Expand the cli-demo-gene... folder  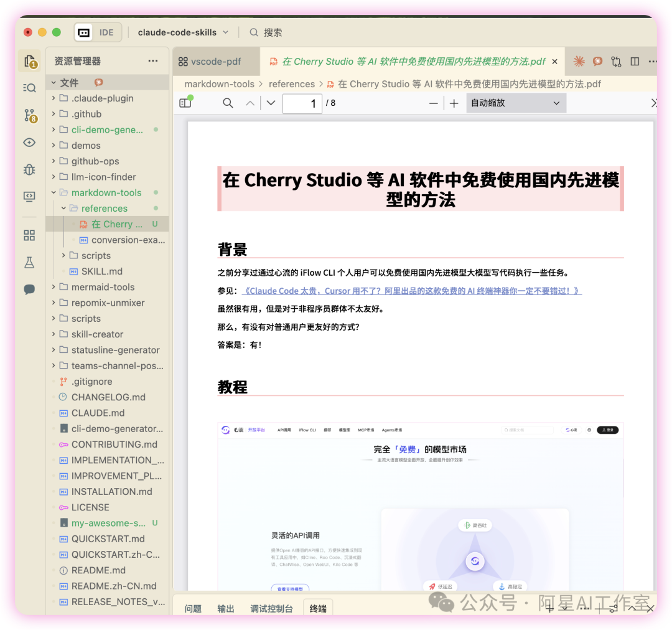point(54,129)
